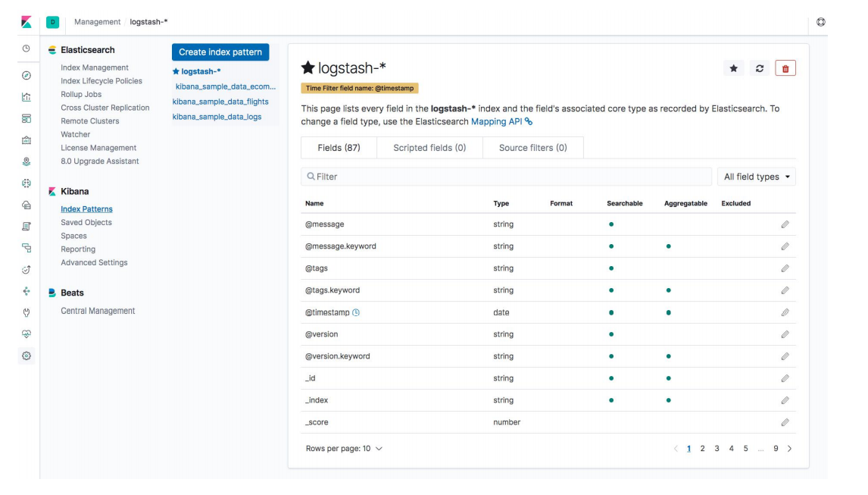
Task: Open Graph icon in sidebar
Action: [26, 291]
